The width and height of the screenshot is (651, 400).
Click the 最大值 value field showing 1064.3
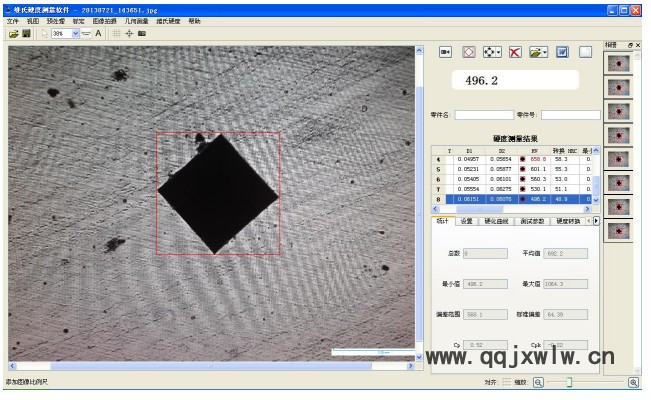click(565, 284)
